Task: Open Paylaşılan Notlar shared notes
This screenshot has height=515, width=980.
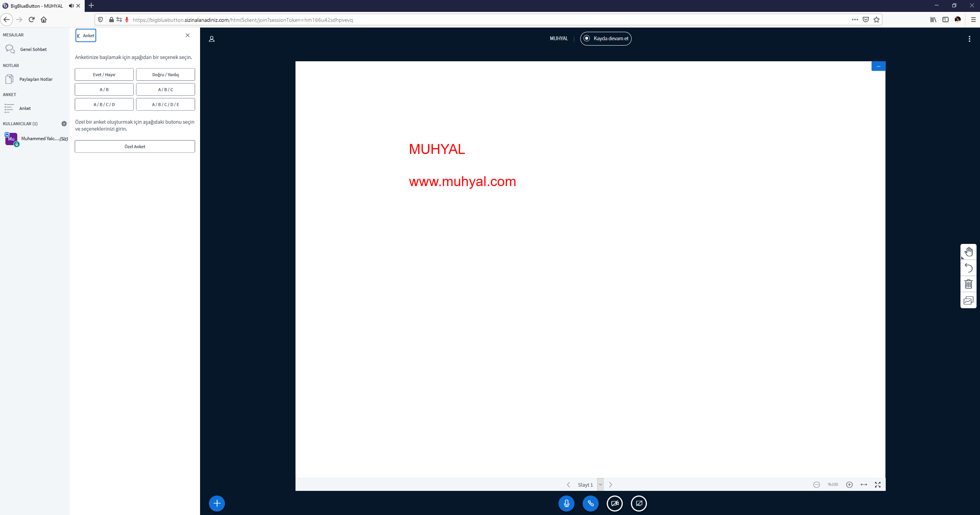Action: click(34, 79)
